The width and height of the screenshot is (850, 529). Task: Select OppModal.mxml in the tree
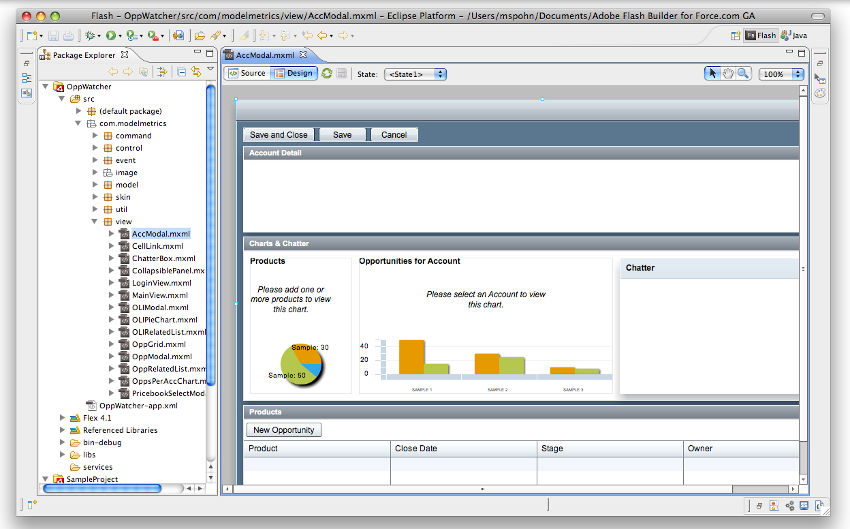coord(162,357)
